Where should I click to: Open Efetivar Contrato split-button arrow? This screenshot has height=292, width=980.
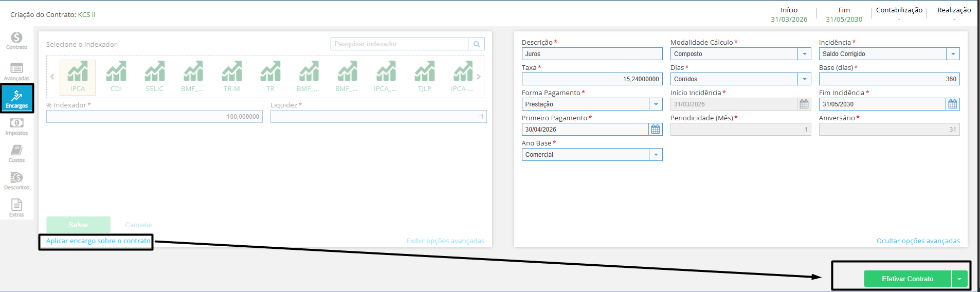959,279
